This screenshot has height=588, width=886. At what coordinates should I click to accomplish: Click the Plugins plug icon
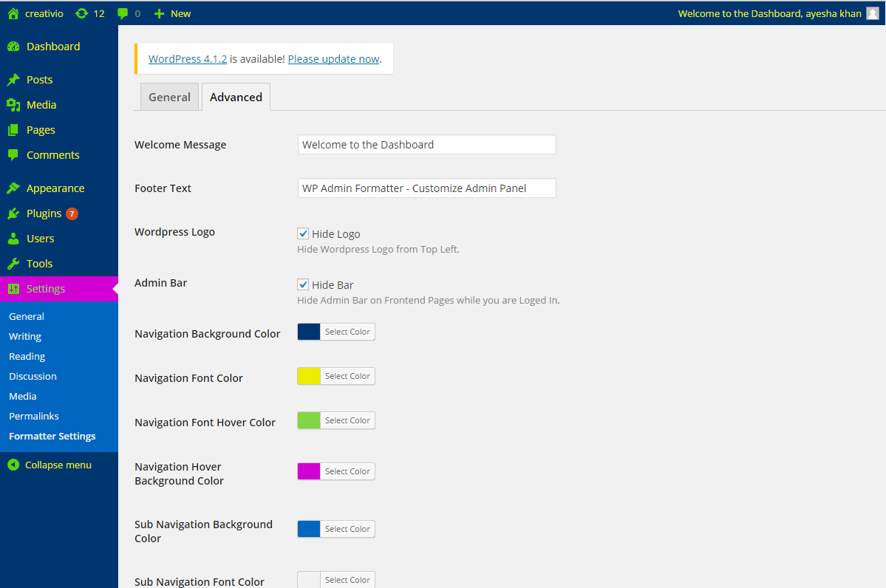coord(13,213)
